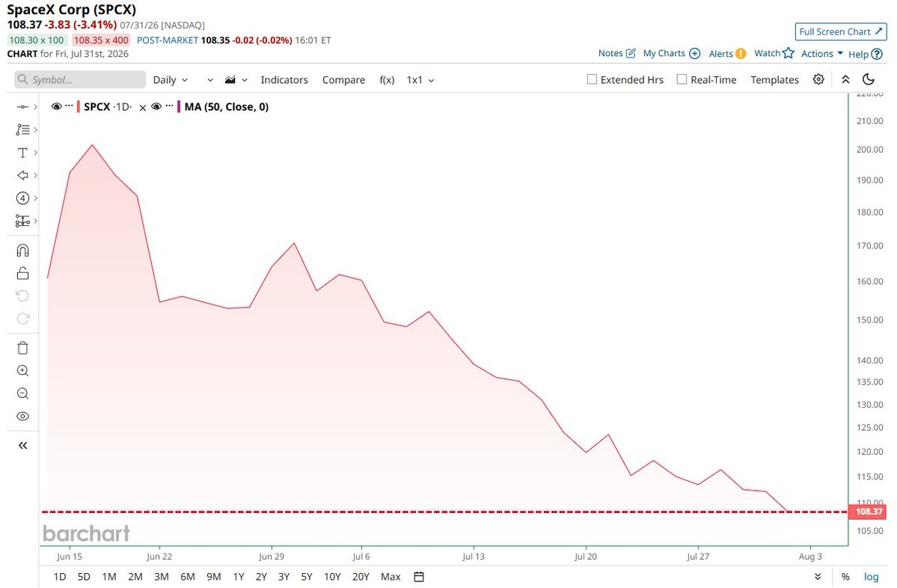
Task: Remove SPCX series with the X
Action: point(142,108)
